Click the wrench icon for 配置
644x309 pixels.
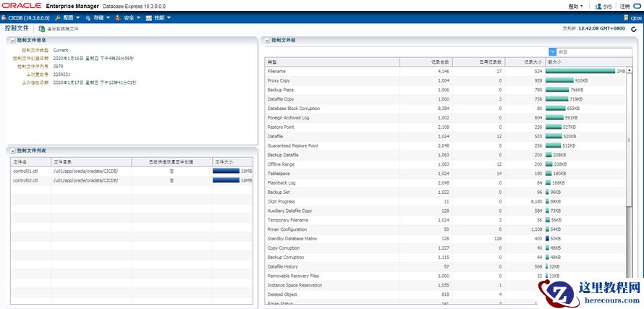pos(59,17)
